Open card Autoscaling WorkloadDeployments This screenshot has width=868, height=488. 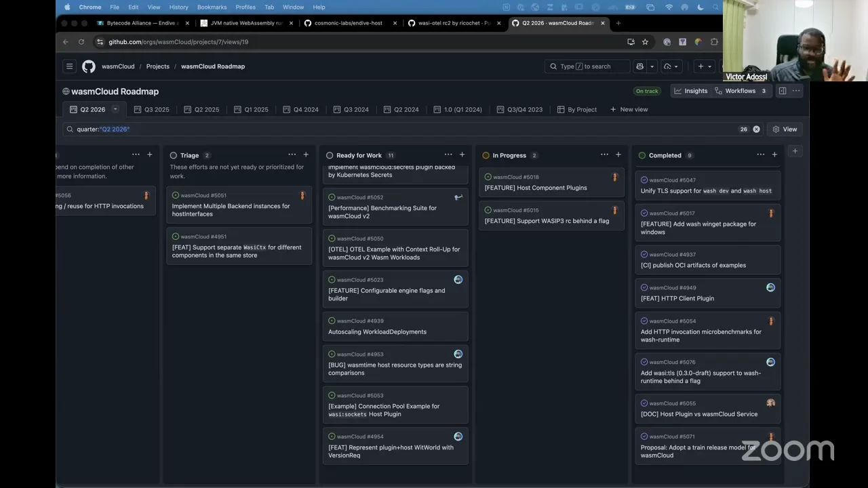click(x=395, y=327)
